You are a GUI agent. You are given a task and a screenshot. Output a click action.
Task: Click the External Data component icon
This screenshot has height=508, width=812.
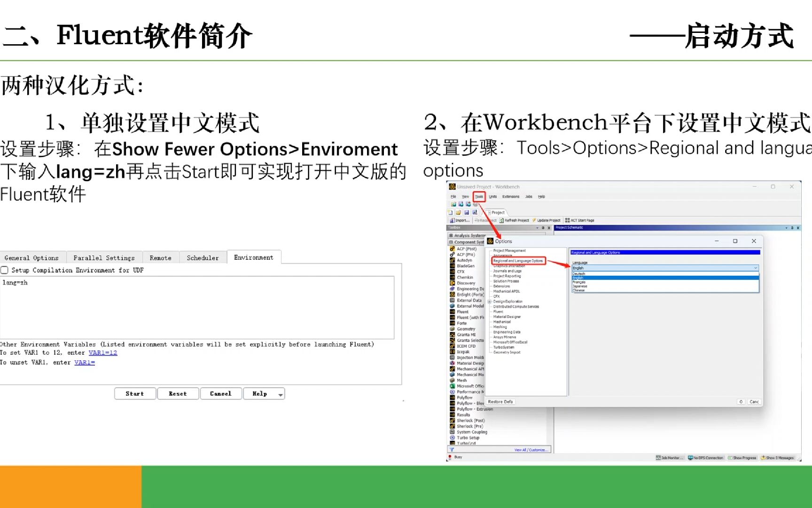pos(453,300)
